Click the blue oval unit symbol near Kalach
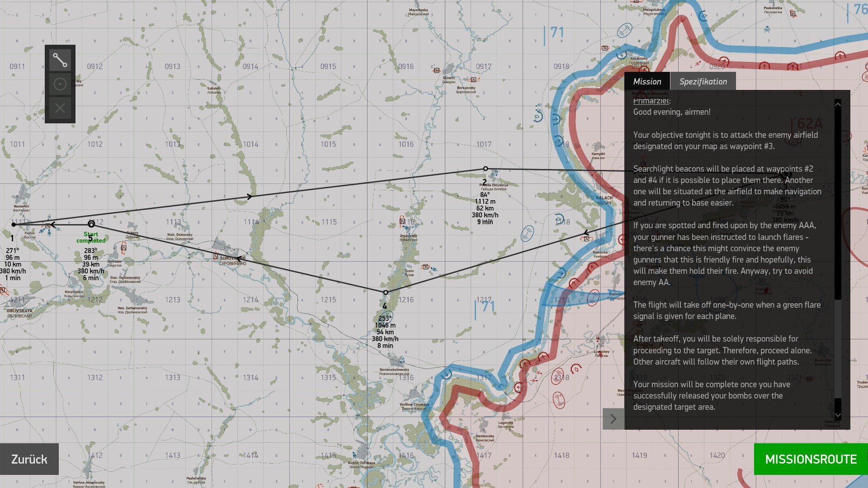This screenshot has height=488, width=868. (527, 234)
